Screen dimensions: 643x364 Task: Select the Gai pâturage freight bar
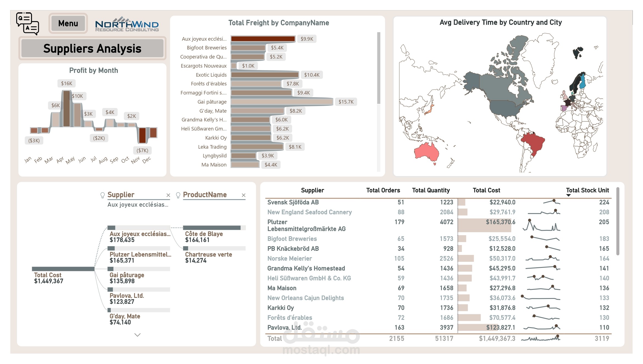click(x=282, y=102)
